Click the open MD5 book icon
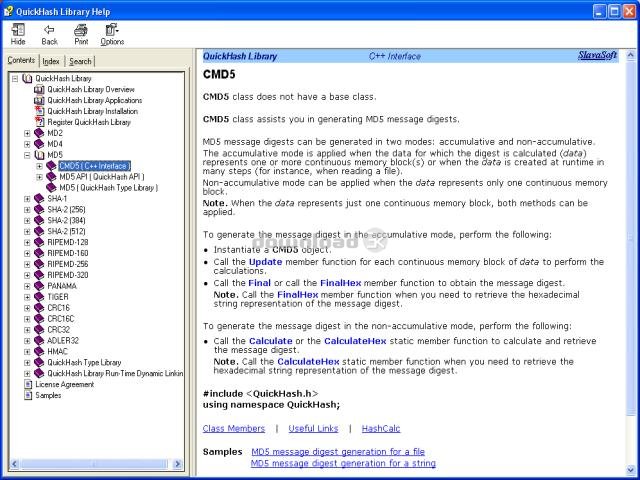 pyautogui.click(x=39, y=155)
